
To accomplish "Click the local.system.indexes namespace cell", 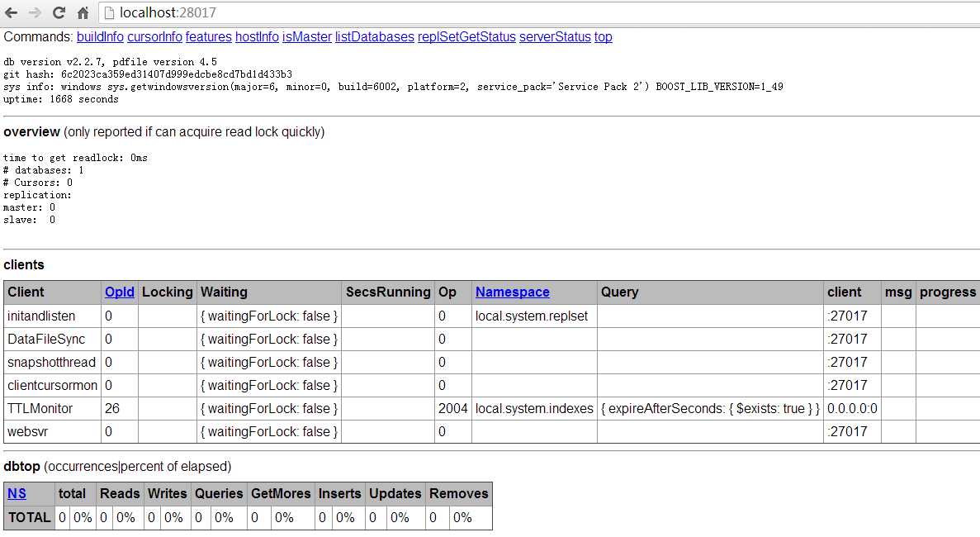I will coord(534,408).
